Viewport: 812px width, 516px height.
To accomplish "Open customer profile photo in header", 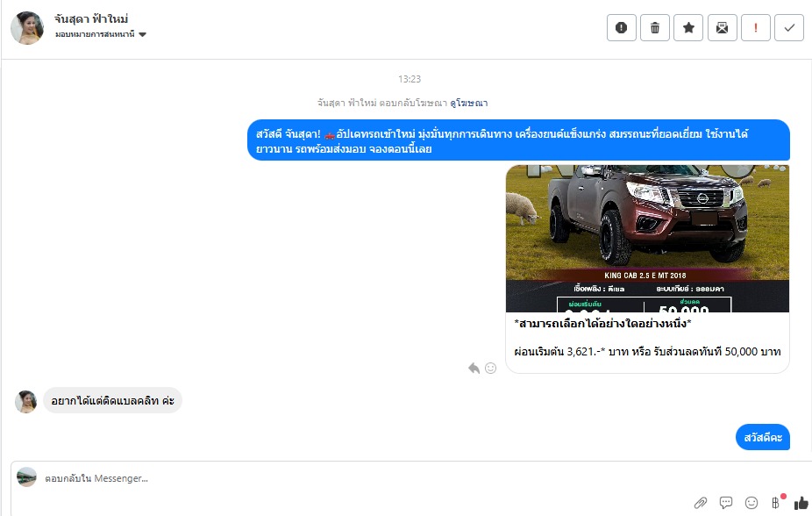I will [x=27, y=28].
